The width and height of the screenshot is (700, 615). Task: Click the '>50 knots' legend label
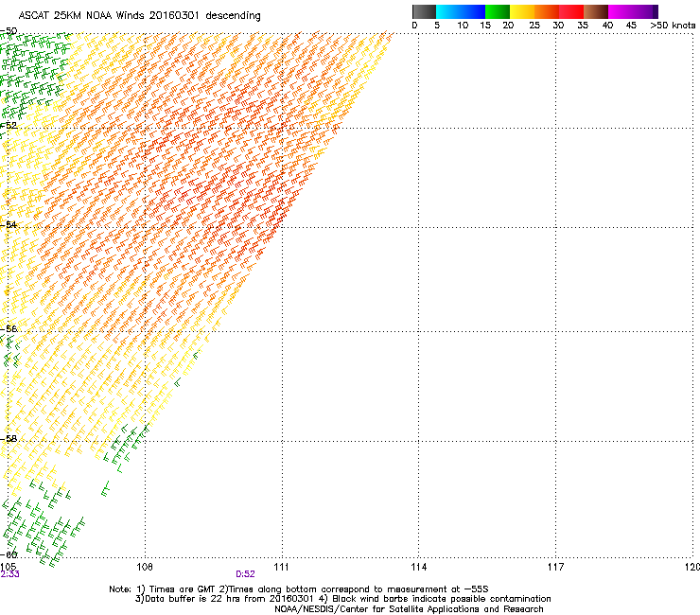[x=673, y=26]
